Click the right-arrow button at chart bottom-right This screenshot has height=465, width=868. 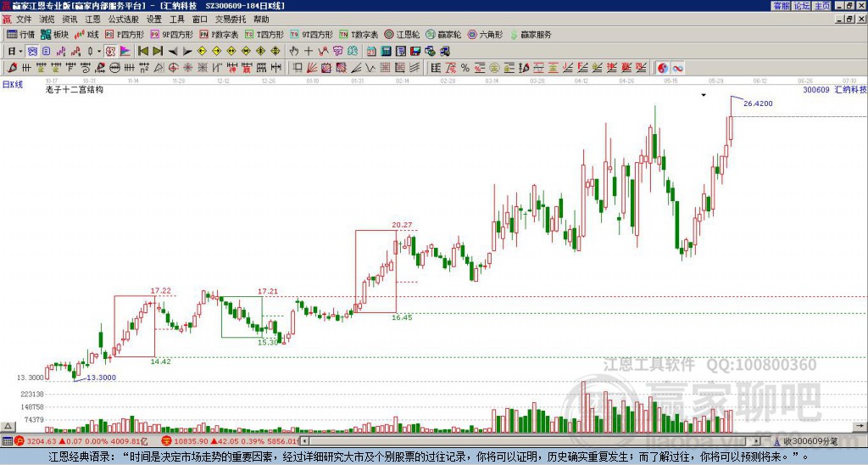point(860,427)
